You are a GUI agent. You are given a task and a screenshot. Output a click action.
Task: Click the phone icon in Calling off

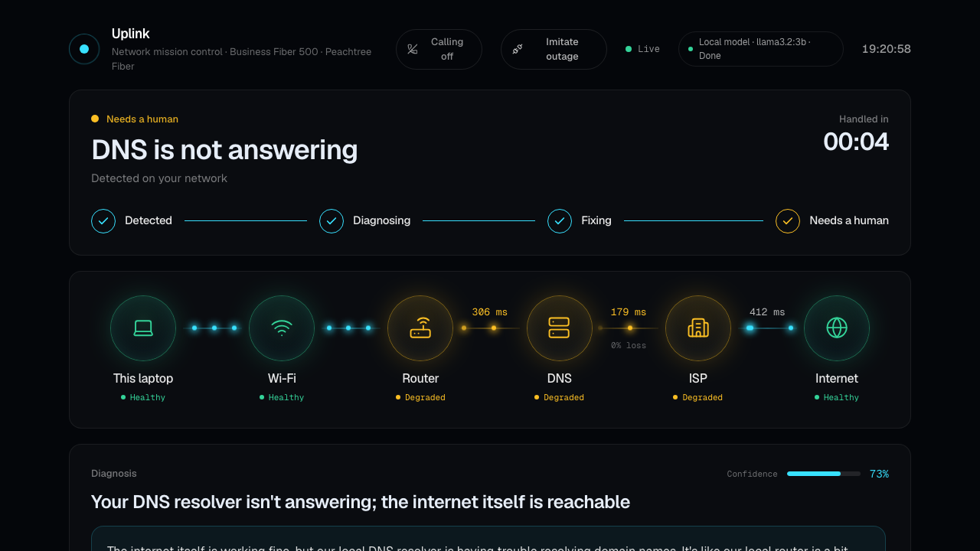click(413, 49)
